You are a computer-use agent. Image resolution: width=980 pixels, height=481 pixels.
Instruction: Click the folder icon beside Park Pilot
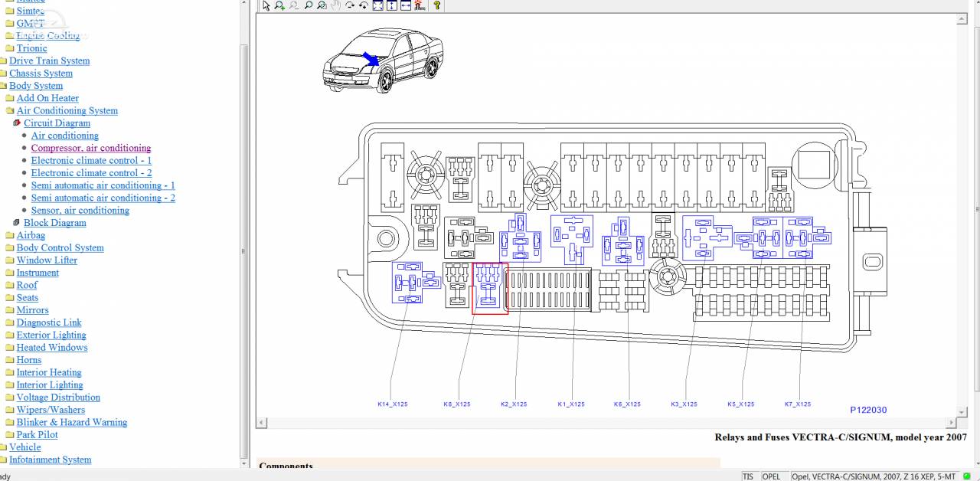coord(10,435)
